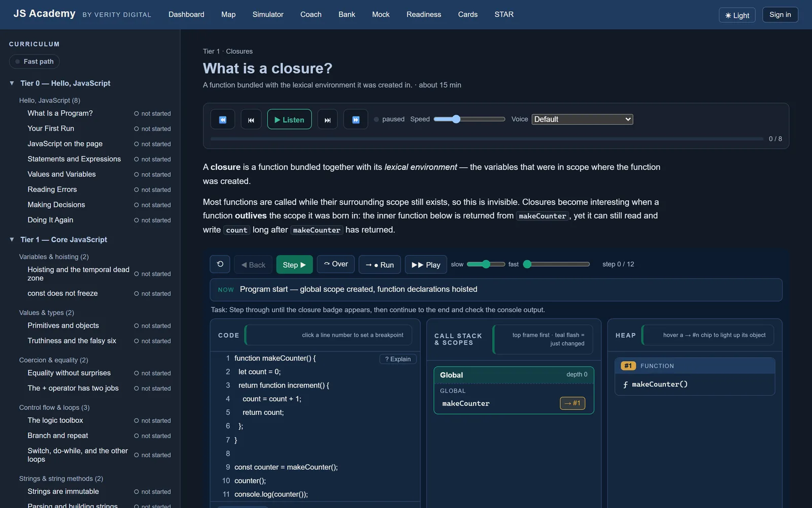Open Truthiness and the falsy six
This screenshot has height=508, width=812.
click(72, 341)
